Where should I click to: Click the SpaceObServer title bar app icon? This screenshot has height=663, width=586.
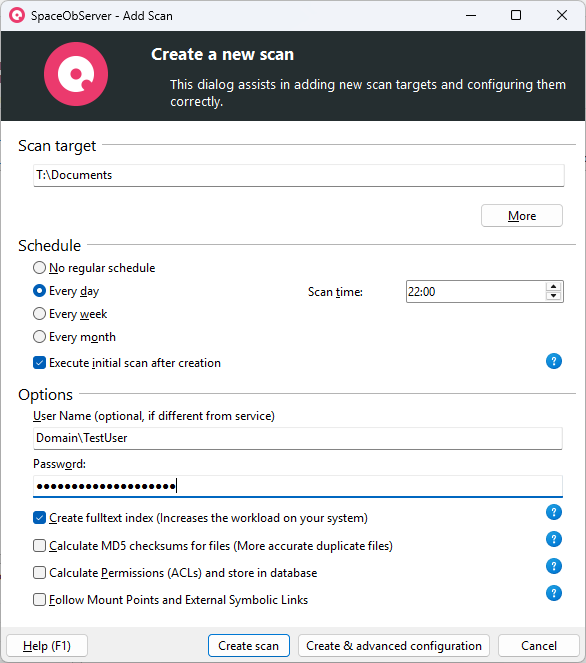click(x=17, y=16)
